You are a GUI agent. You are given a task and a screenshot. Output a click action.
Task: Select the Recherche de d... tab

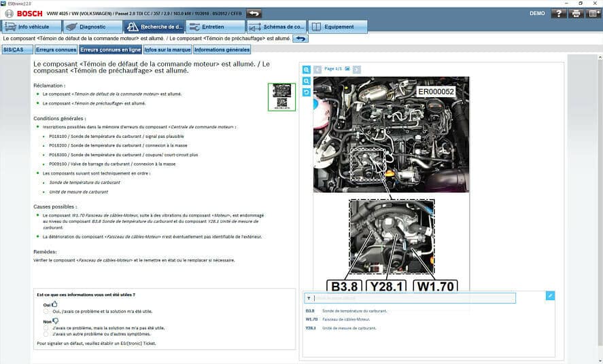[154, 27]
